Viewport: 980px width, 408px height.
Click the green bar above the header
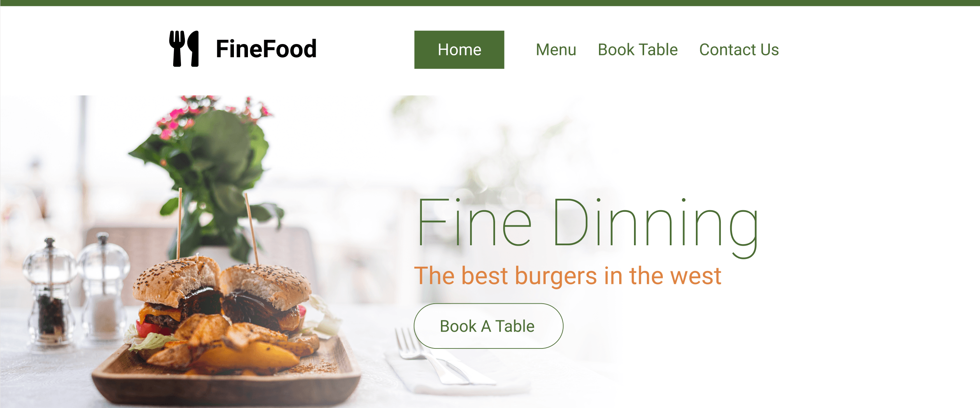[x=490, y=3]
